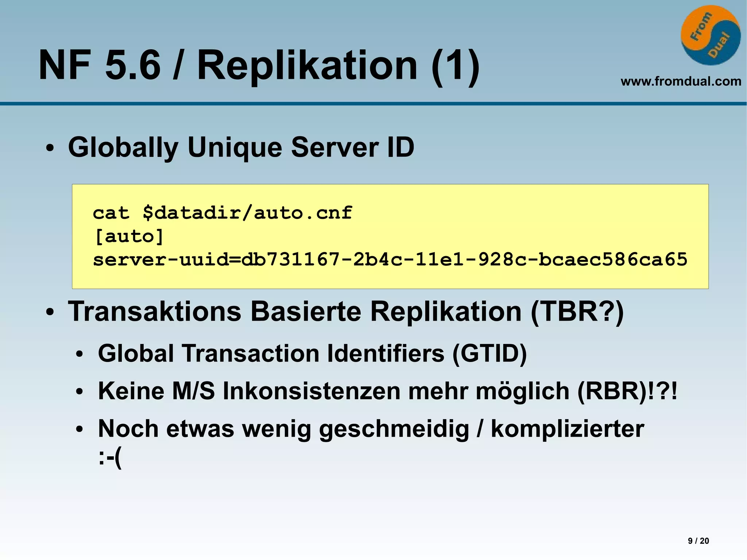Click the ':-(' sad smiley text
This screenshot has height=560, width=747.
point(110,457)
